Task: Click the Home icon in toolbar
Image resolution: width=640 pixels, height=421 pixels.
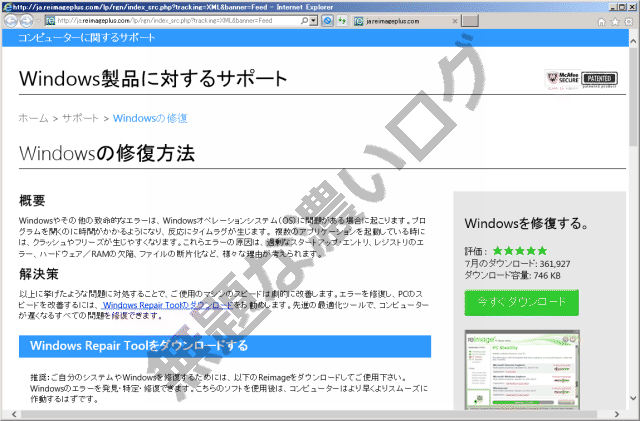Action: 601,22
